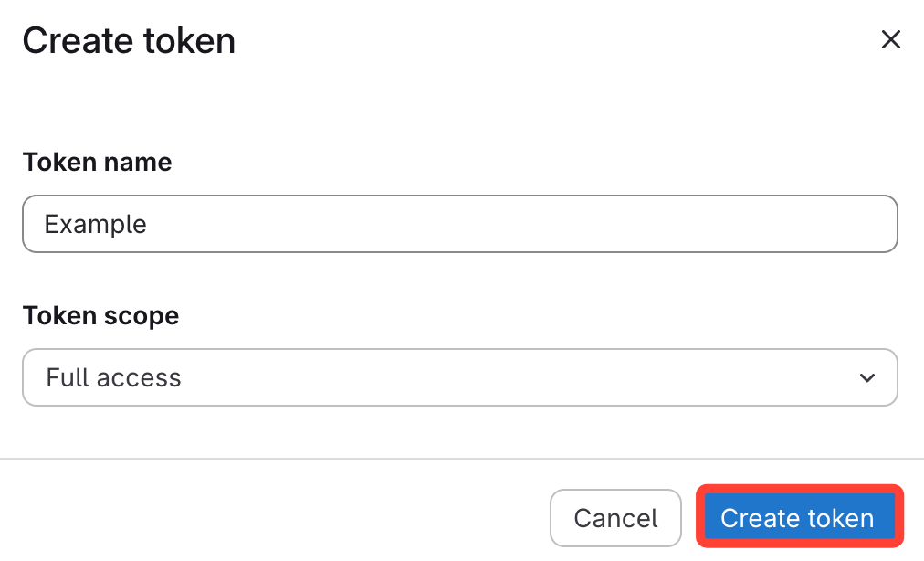Image resolution: width=924 pixels, height=561 pixels.
Task: Close the Create token dialog
Action: 890,39
